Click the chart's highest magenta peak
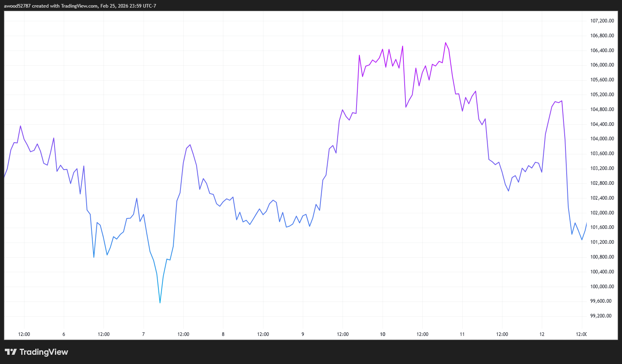This screenshot has height=364, width=622. click(x=446, y=42)
